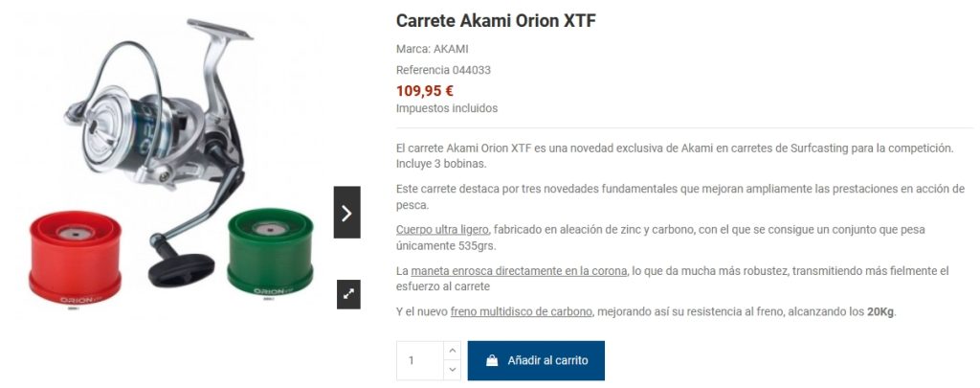Image resolution: width=980 pixels, height=388 pixels.
Task: Click the Carrete Akami Orion XTF title
Action: click(497, 21)
